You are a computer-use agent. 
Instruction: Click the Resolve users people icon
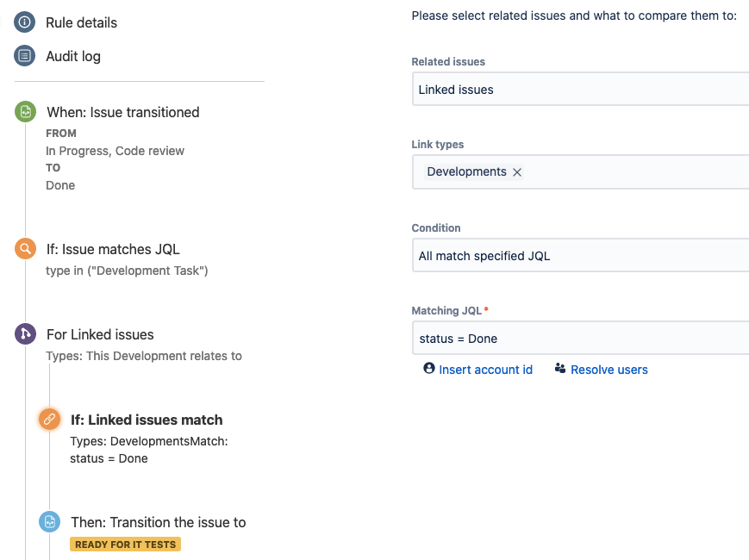tap(560, 369)
